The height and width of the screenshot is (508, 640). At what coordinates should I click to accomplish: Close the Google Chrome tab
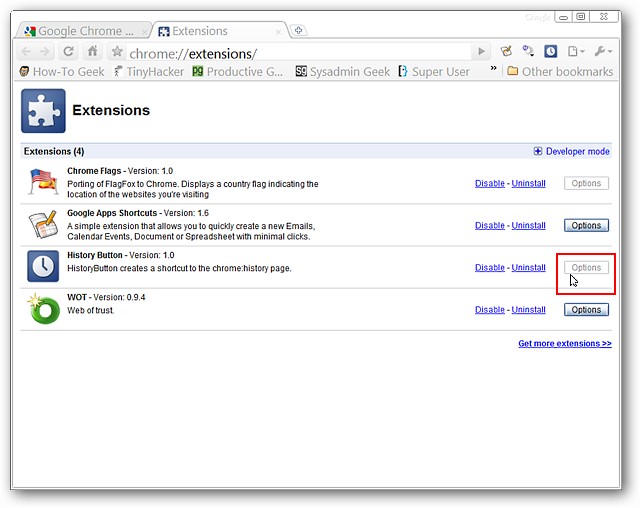(x=144, y=32)
